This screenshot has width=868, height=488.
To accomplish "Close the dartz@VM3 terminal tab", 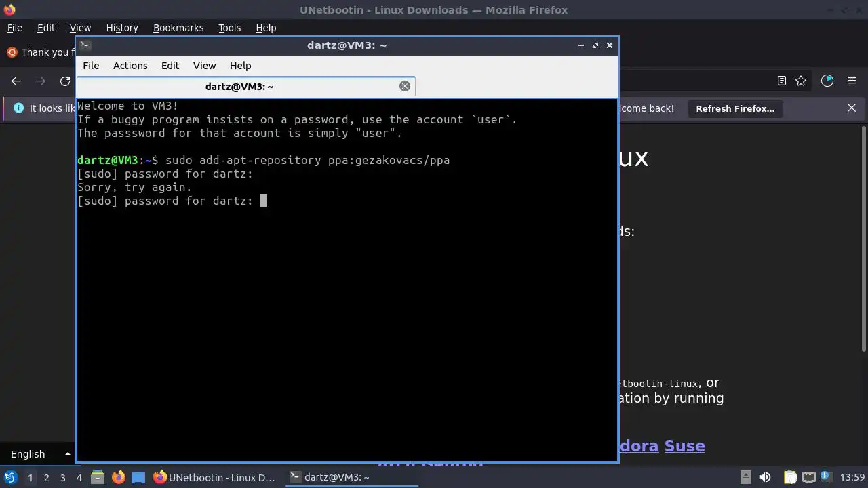I will coord(405,86).
